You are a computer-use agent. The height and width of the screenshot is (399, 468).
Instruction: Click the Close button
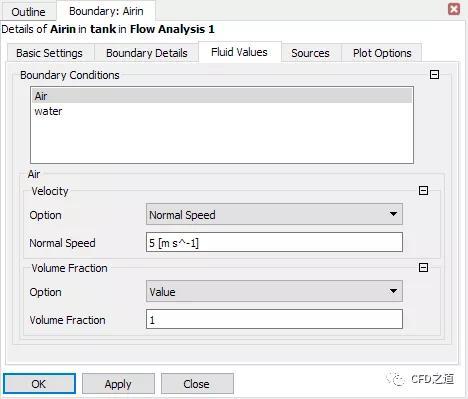tap(197, 384)
